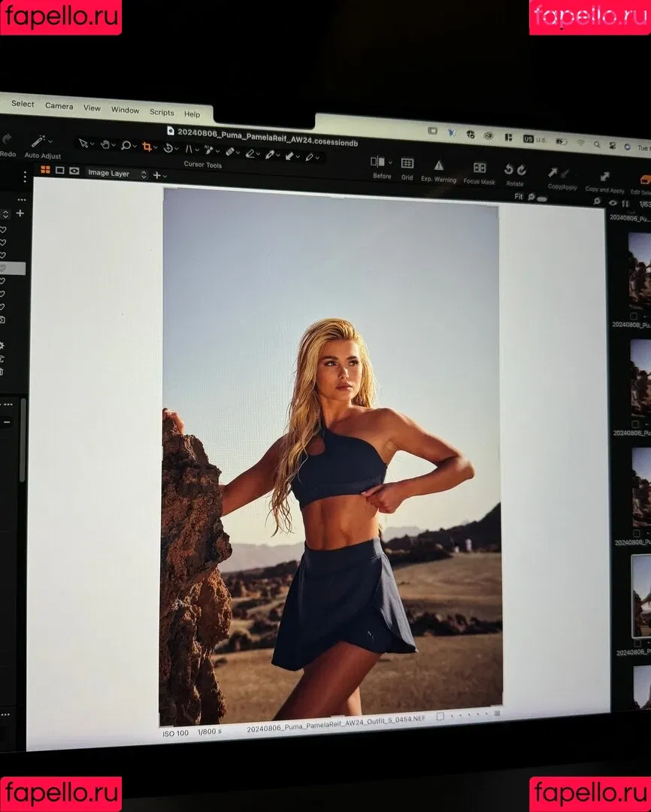The image size is (651, 812).
Task: Select the Pan hand cursor tool
Action: click(104, 144)
